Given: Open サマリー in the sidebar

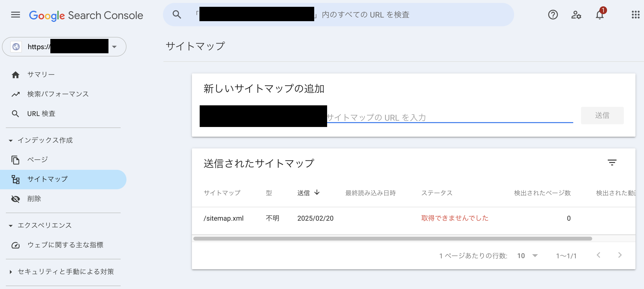Looking at the screenshot, I should [x=41, y=74].
